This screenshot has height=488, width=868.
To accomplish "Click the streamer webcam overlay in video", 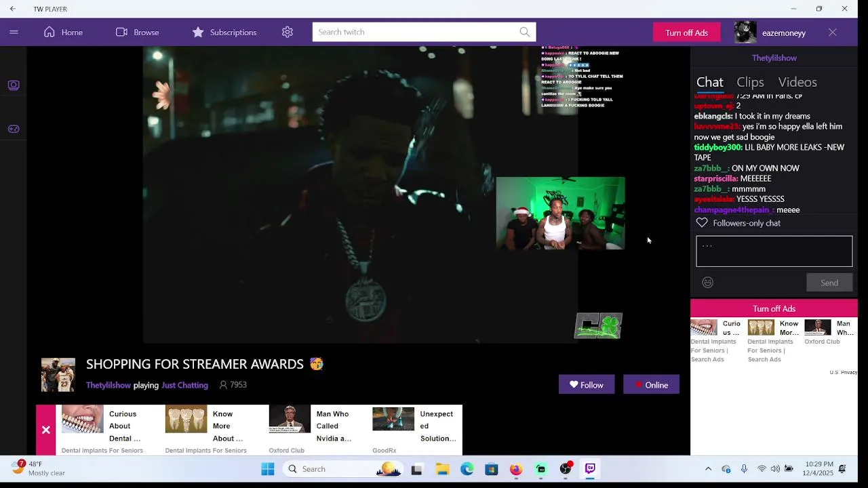I will coord(560,213).
